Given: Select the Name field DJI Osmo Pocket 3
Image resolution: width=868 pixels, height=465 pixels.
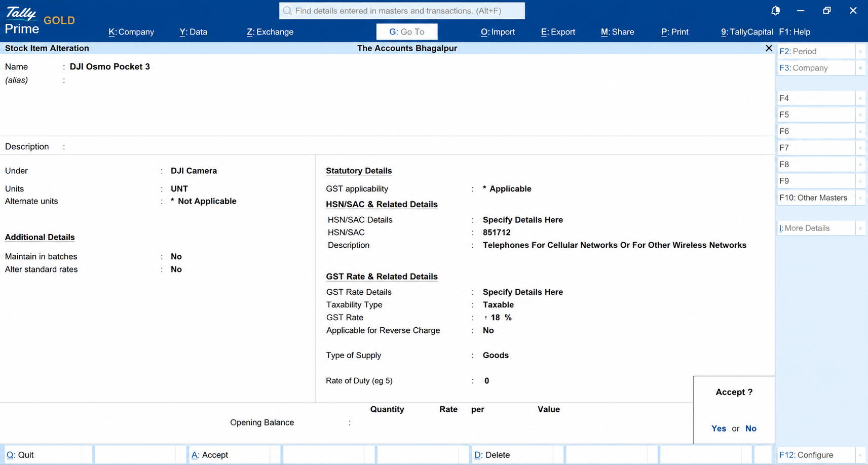Looking at the screenshot, I should (x=110, y=67).
